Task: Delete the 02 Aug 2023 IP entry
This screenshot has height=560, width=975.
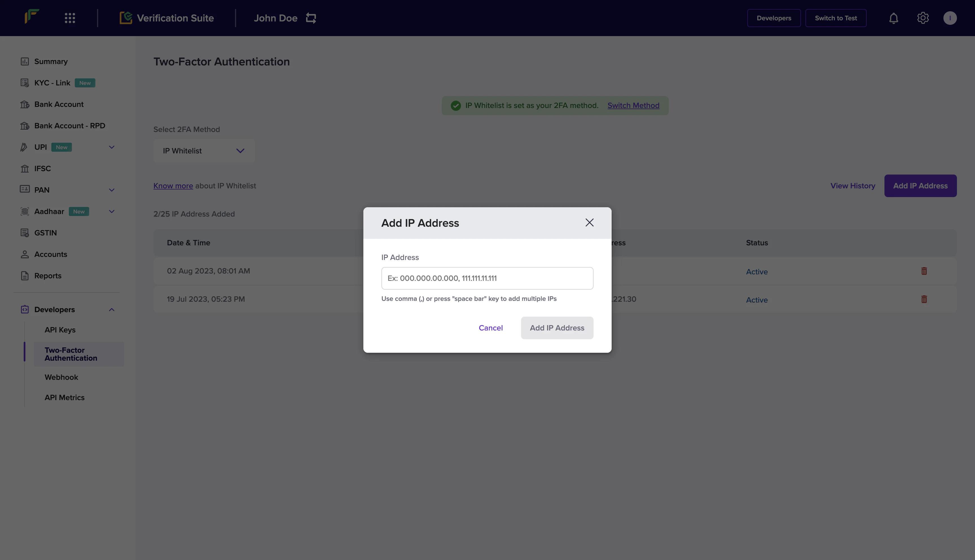Action: 924,271
